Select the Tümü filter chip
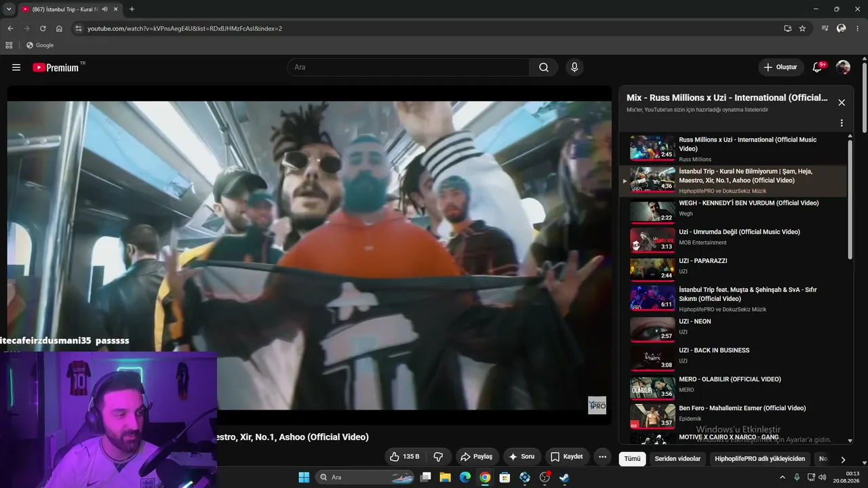 pos(632,459)
